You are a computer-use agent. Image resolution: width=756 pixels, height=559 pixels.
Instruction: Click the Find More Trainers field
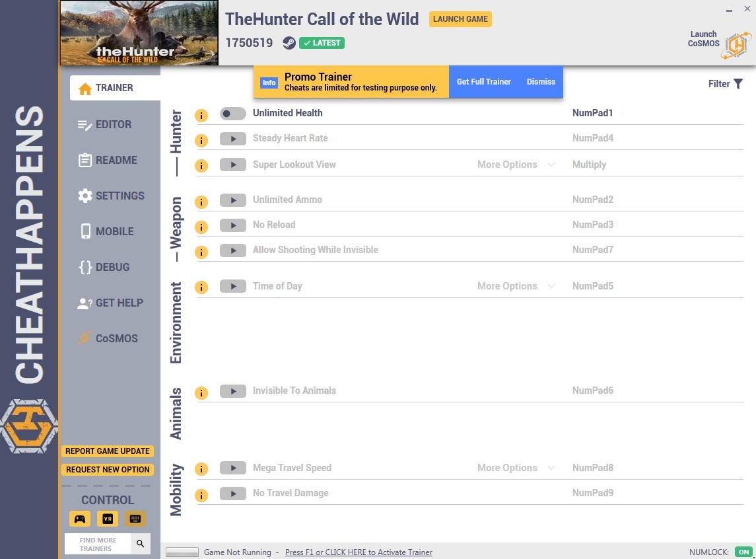point(98,544)
